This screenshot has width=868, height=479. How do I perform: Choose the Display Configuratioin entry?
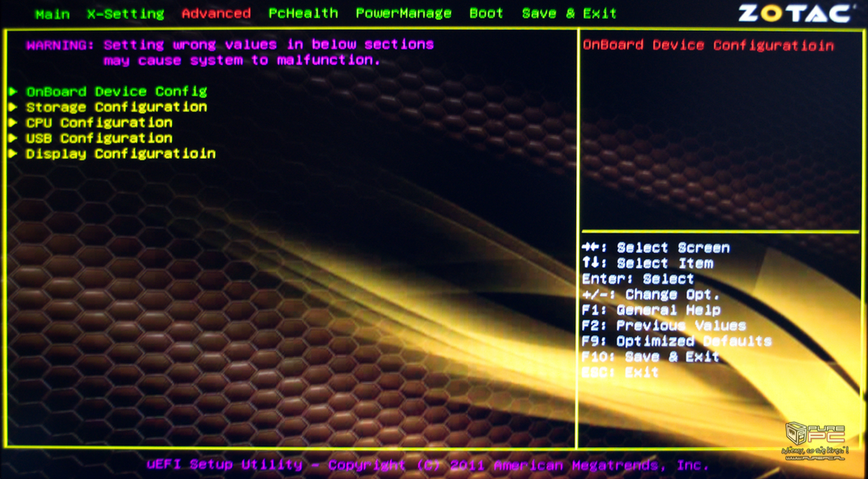tap(121, 154)
